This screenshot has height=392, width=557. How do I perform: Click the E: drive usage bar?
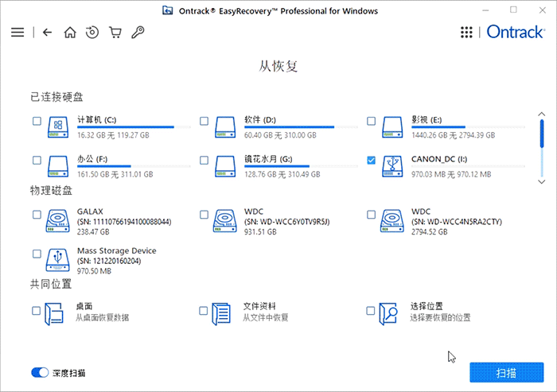468,127
